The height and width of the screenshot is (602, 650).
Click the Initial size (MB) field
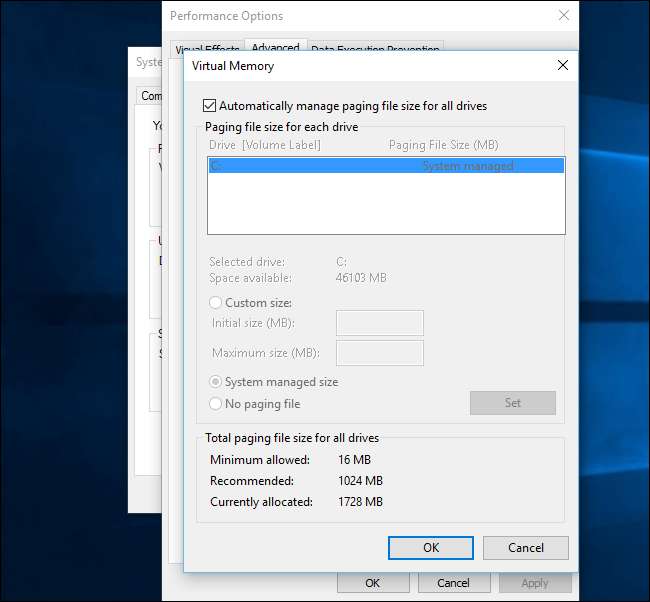379,323
